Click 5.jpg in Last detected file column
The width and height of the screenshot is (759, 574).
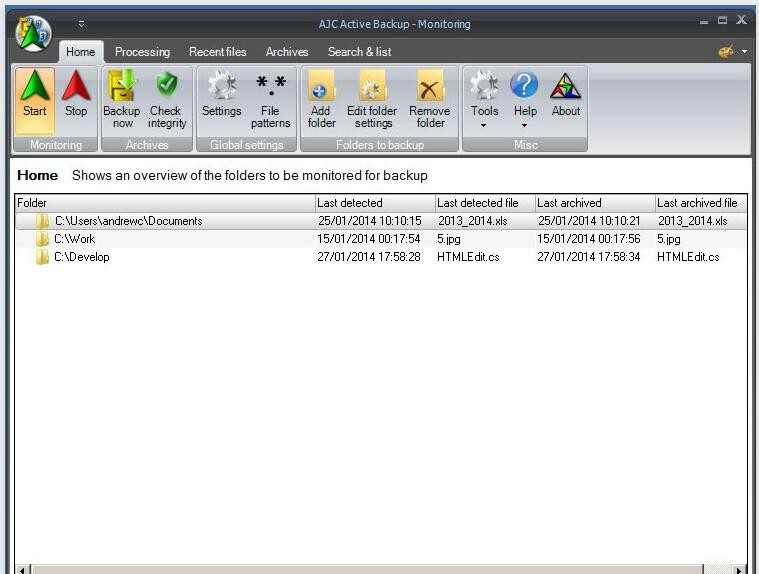[449, 239]
